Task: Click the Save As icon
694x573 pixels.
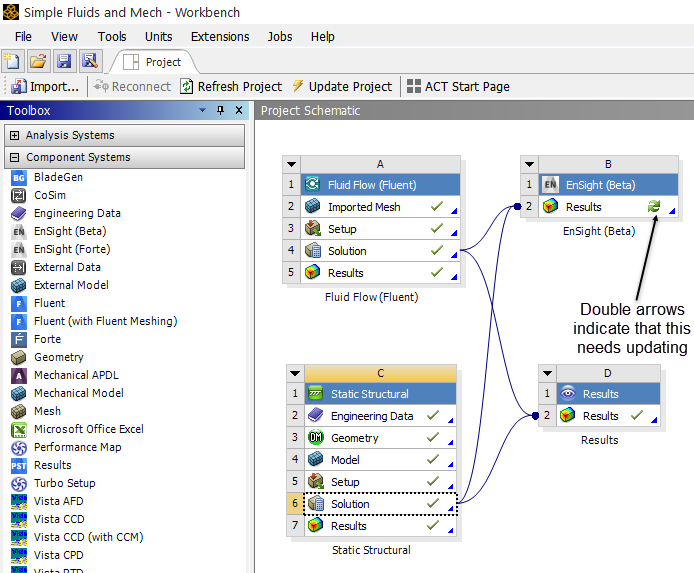Action: pyautogui.click(x=90, y=61)
